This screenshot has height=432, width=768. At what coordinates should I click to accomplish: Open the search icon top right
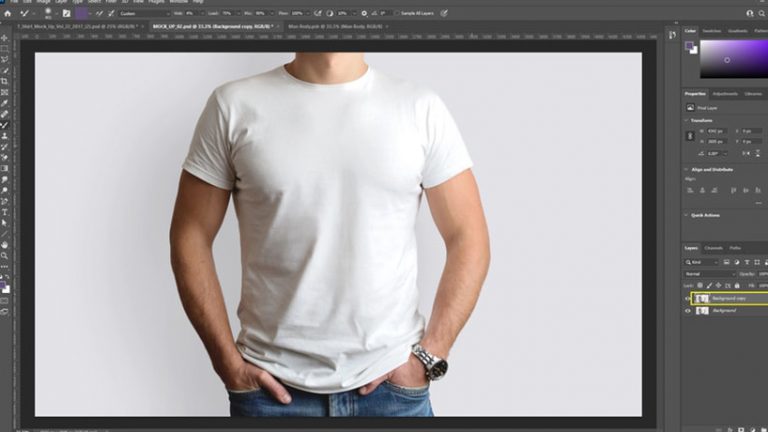tap(762, 14)
